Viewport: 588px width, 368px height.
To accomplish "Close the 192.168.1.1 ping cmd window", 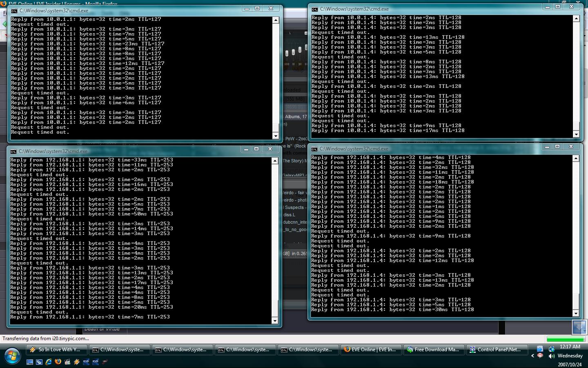I will pos(270,149).
